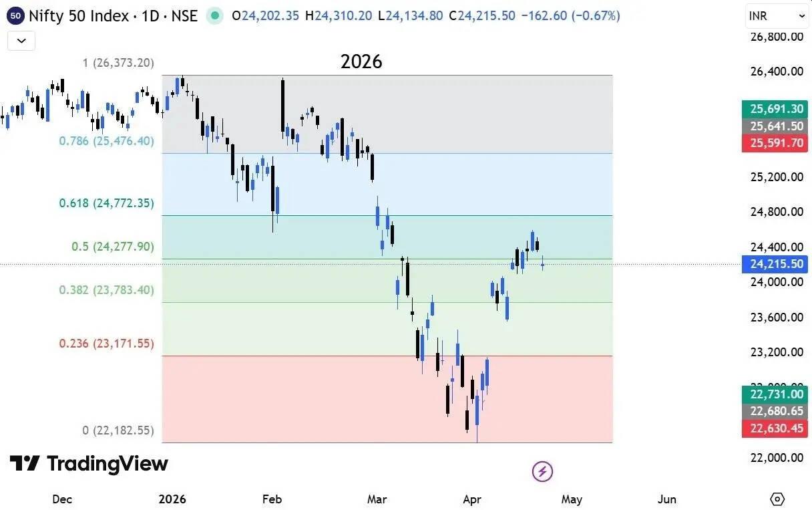
Task: Click the 22,000.00 price scale value
Action: 777,458
